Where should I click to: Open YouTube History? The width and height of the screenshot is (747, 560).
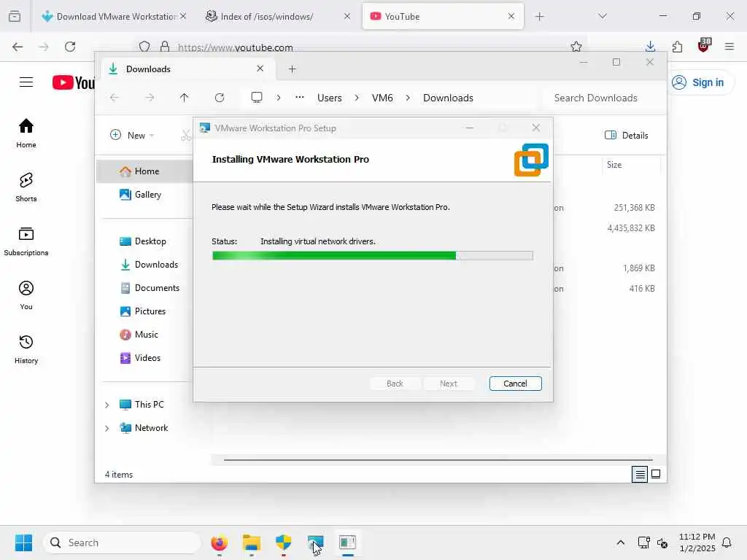tap(26, 349)
